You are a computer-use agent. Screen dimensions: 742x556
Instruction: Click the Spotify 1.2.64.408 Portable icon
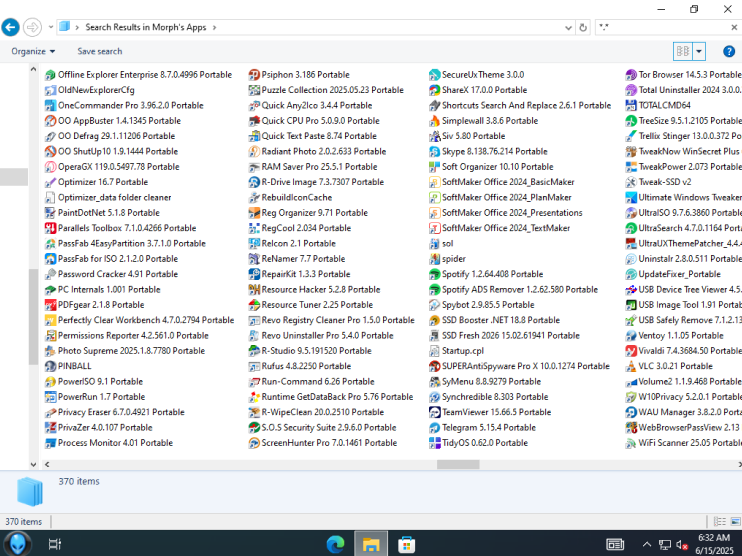point(434,274)
